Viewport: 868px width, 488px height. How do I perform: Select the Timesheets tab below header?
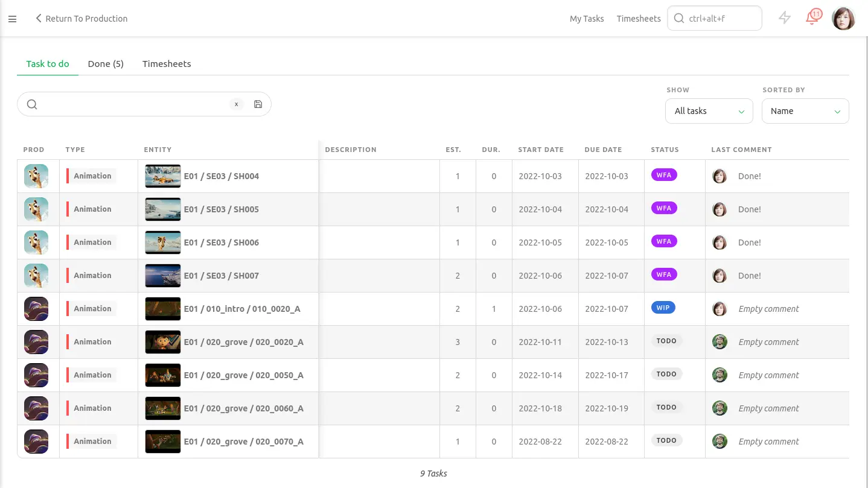coord(167,64)
